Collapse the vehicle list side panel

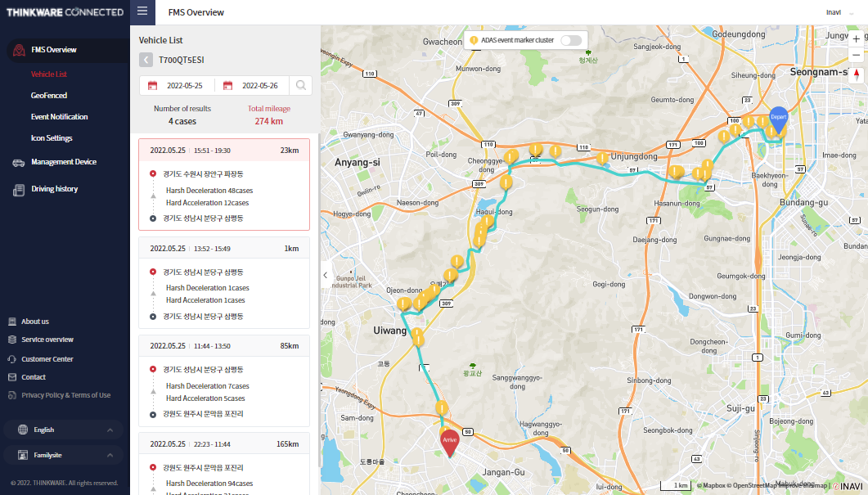326,275
